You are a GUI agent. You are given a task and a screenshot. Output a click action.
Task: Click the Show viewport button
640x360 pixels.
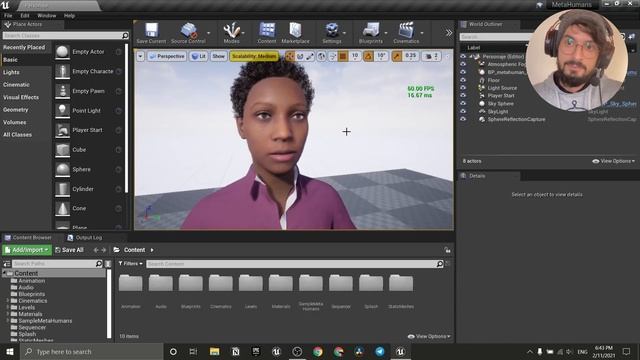218,56
